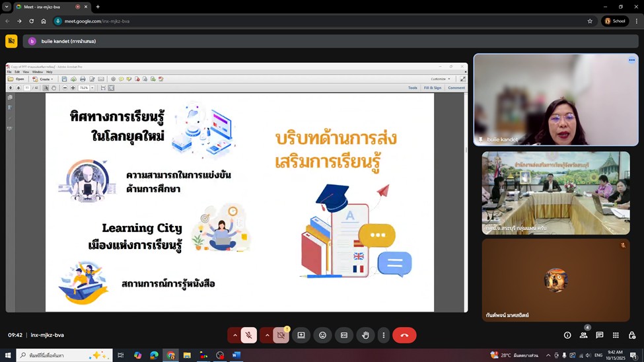Screen dimensions: 644x362
Task: Open the activities grid icon
Action: pyautogui.click(x=616, y=336)
